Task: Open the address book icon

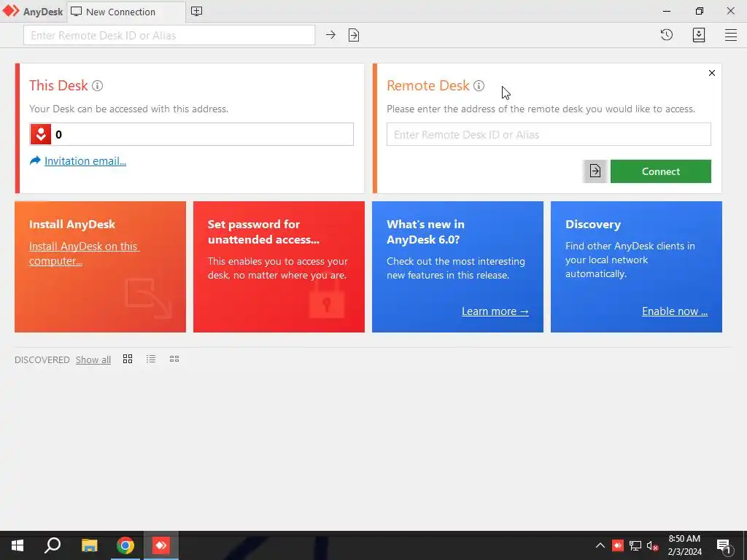Action: [x=698, y=35]
